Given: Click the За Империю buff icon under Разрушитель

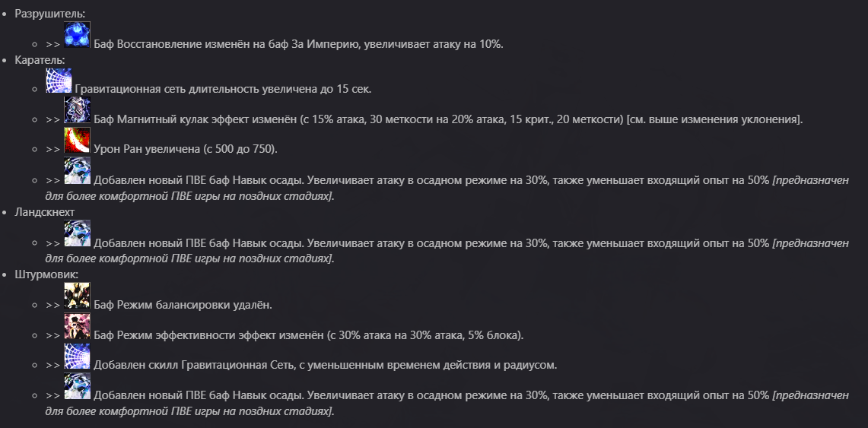Looking at the screenshot, I should 78,34.
